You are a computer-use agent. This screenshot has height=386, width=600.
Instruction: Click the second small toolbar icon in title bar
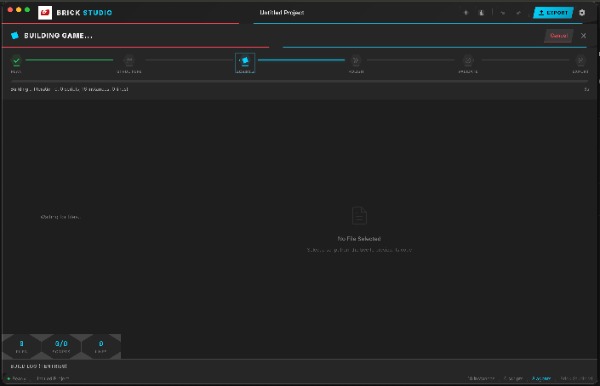481,13
